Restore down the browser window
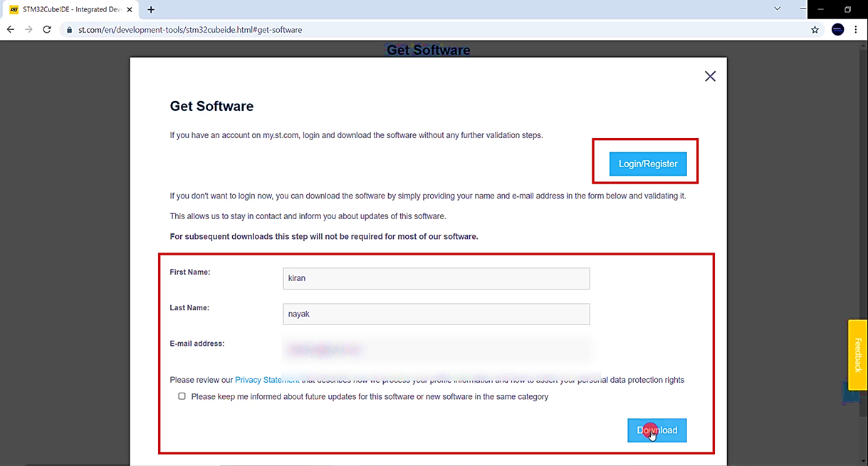 click(847, 9)
